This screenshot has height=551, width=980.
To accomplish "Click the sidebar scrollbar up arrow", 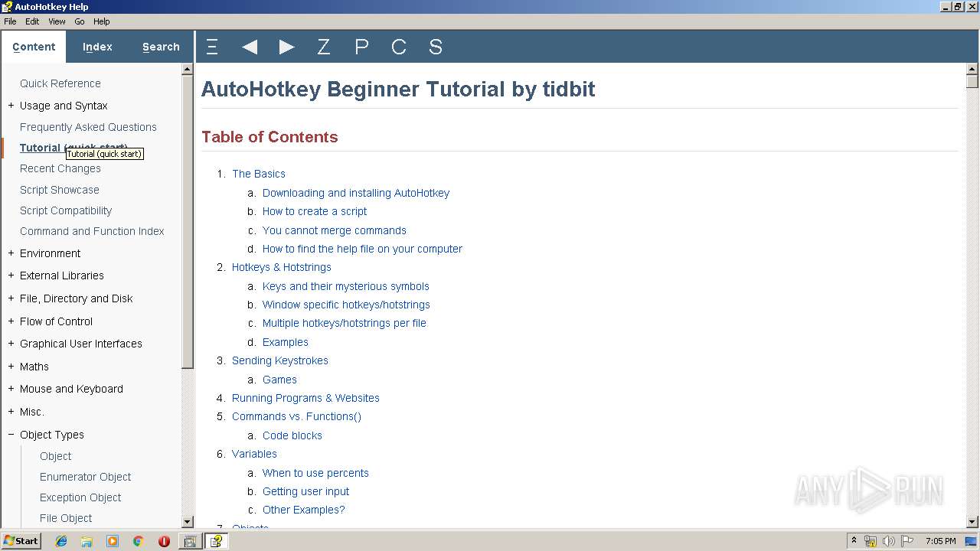I will [x=188, y=69].
